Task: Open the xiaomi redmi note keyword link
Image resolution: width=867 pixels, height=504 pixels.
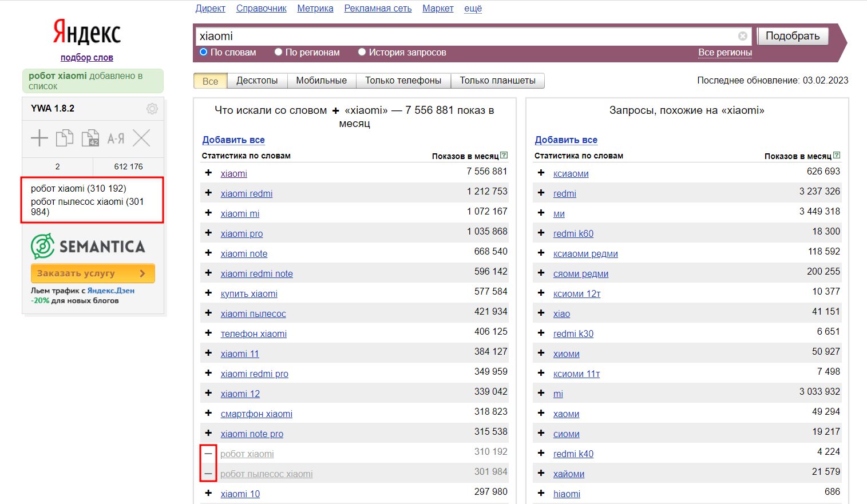Action: 257,273
